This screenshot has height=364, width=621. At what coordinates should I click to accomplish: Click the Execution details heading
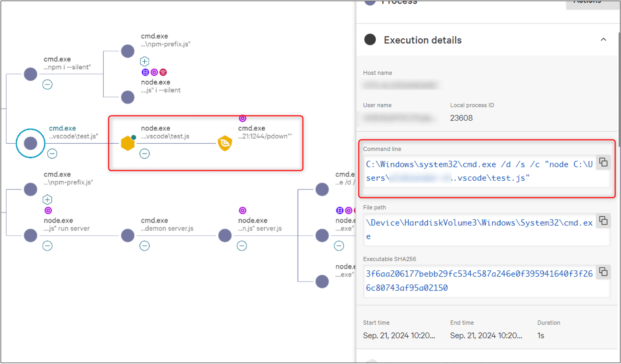(422, 40)
